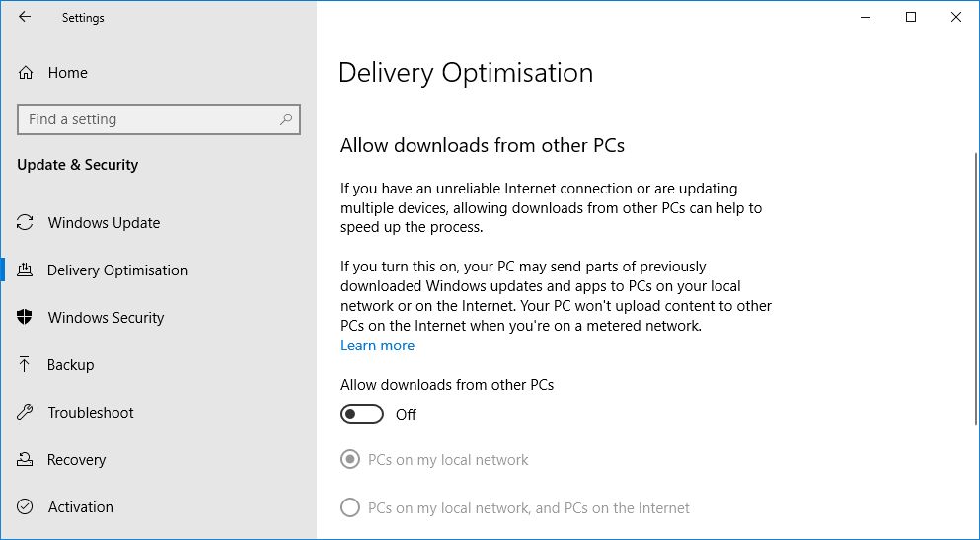The width and height of the screenshot is (980, 540).
Task: Click the Recovery person icon
Action: (26, 460)
